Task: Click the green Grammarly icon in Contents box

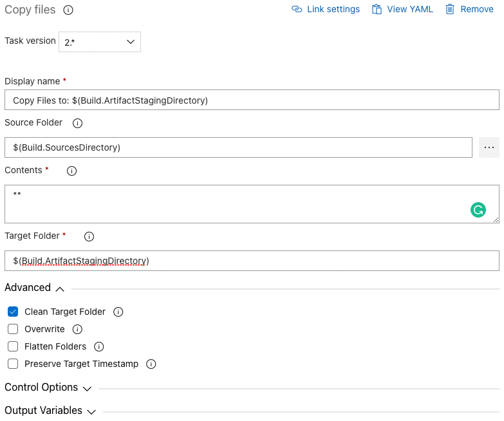Action: 478,209
